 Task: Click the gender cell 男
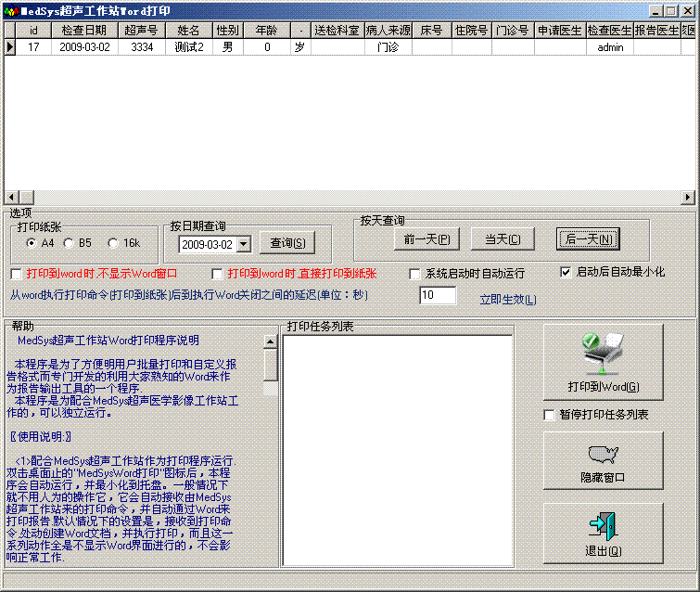point(228,47)
